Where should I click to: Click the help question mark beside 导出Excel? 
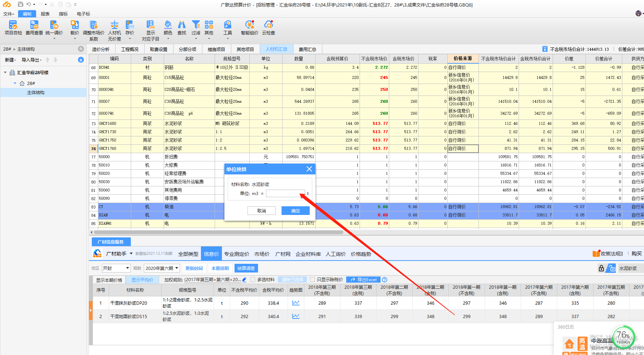tap(385, 280)
